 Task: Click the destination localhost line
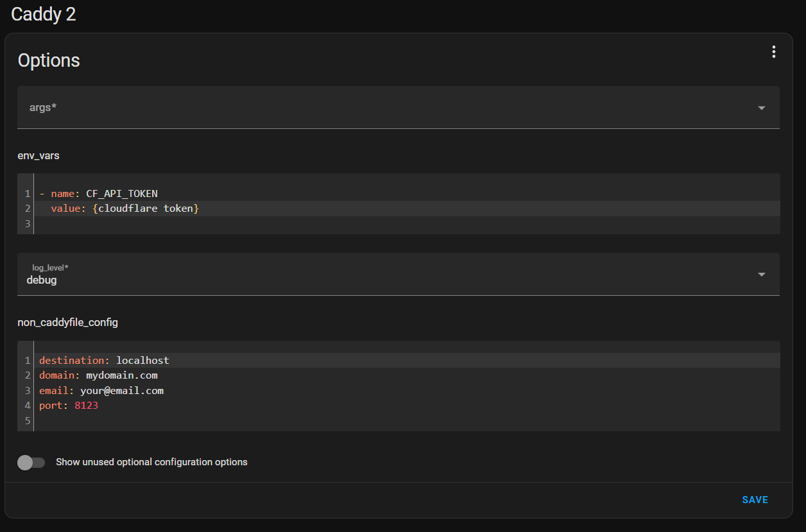click(x=142, y=361)
